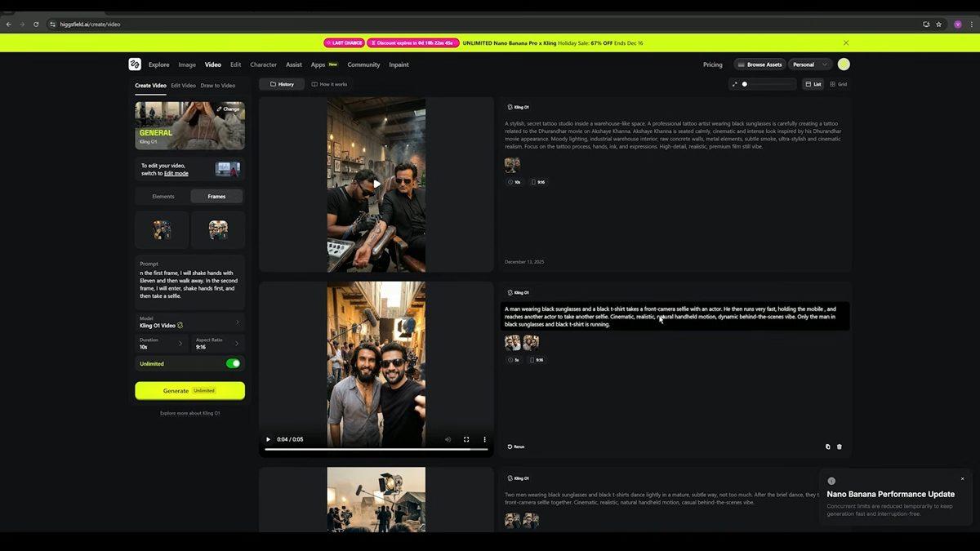Switch to the Edit Video tab

[183, 85]
